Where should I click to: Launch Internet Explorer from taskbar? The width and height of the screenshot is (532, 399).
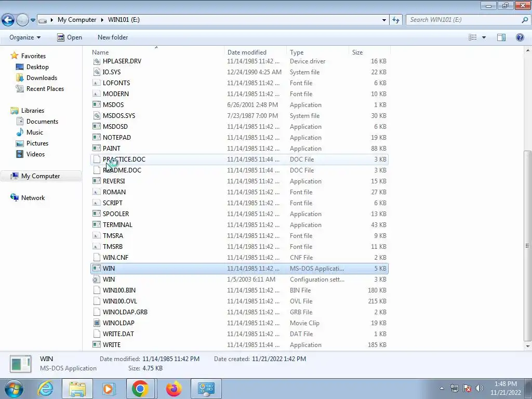tap(46, 389)
